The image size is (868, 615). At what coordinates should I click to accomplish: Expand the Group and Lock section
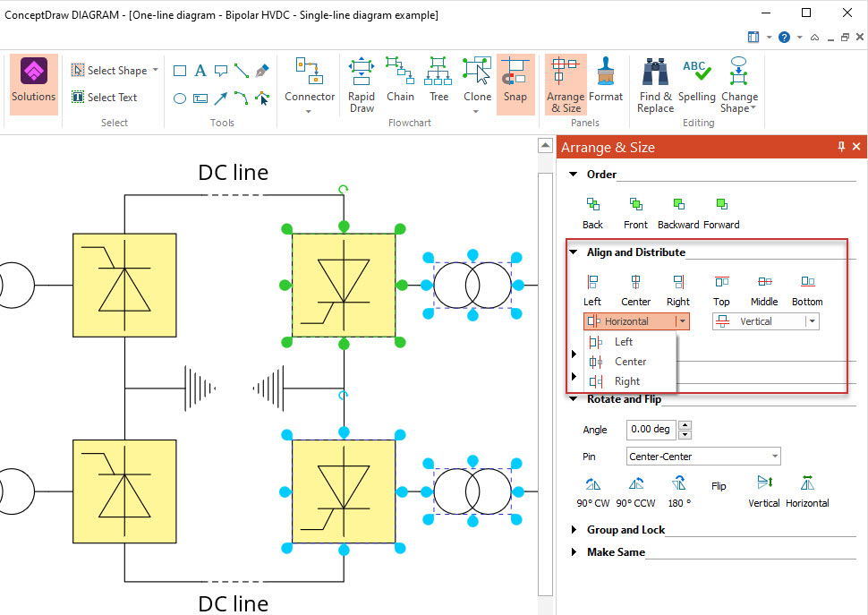pyautogui.click(x=625, y=530)
